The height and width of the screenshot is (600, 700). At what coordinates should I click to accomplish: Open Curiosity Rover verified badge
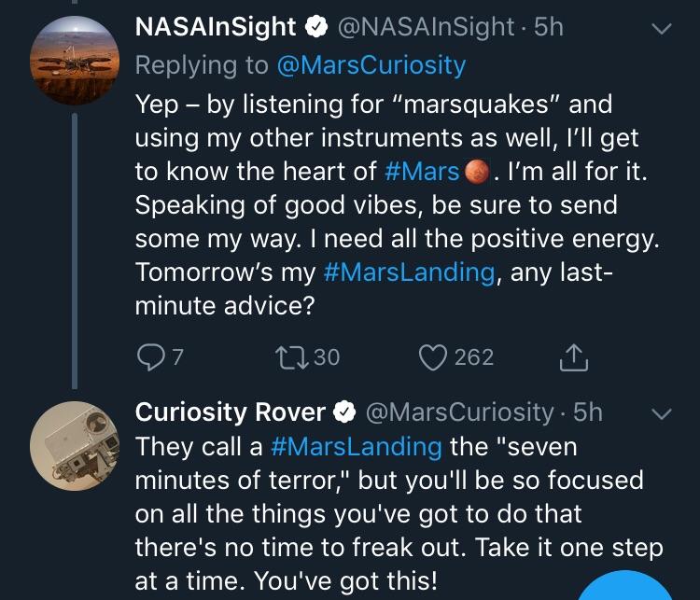tap(344, 412)
